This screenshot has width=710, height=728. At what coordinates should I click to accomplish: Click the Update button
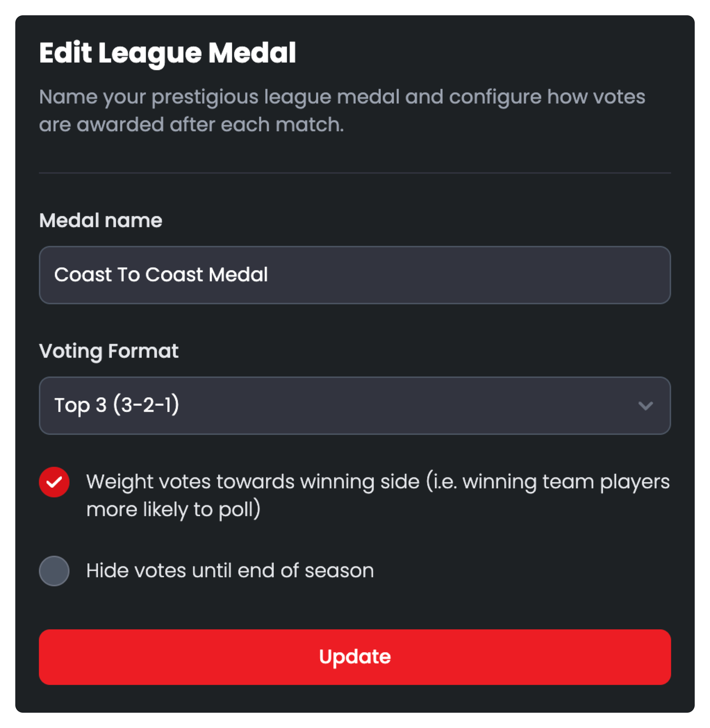(x=355, y=657)
